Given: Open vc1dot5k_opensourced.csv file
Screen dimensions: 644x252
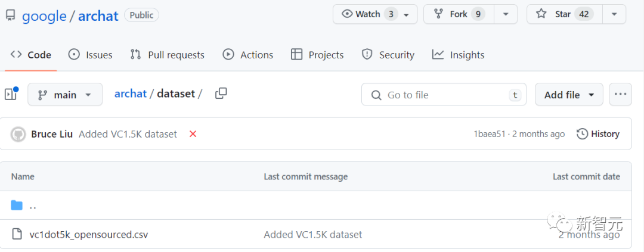Looking at the screenshot, I should (x=89, y=235).
